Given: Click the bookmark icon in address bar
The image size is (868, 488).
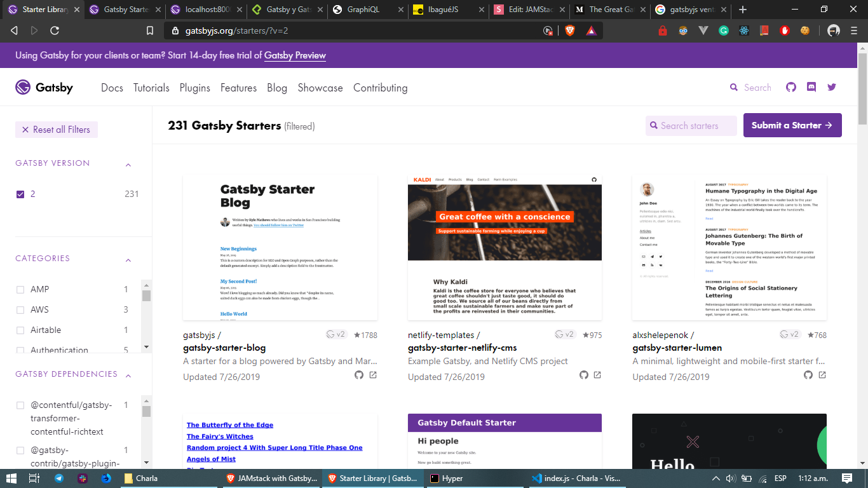Looking at the screenshot, I should click(x=150, y=30).
